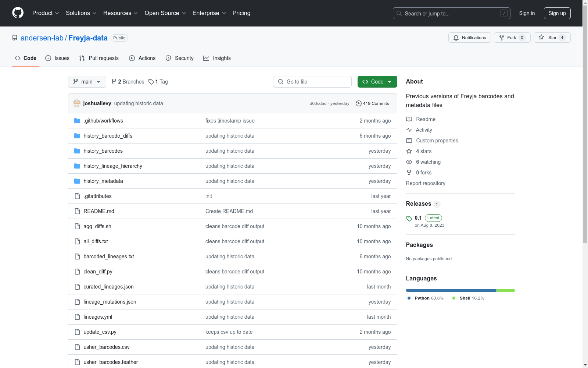
Task: Expand the Product menu
Action: pos(46,13)
